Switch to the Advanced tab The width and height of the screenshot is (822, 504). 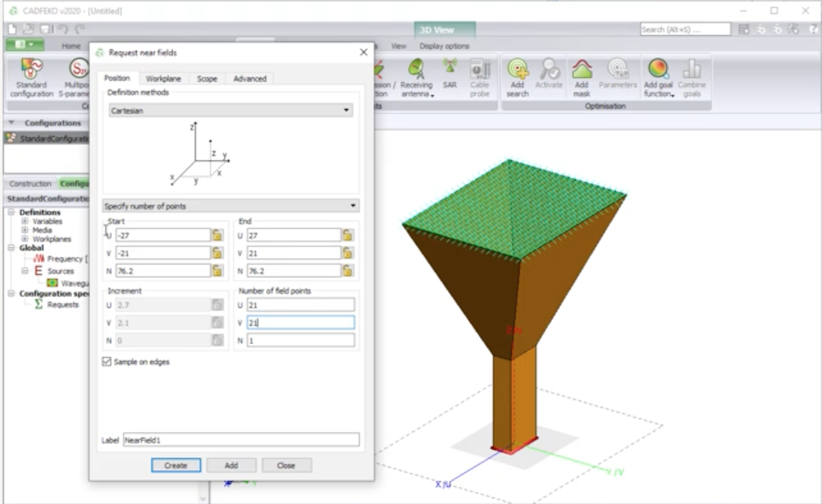click(250, 79)
